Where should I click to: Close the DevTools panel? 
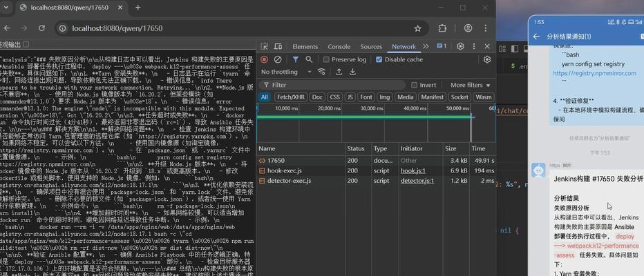(x=487, y=46)
